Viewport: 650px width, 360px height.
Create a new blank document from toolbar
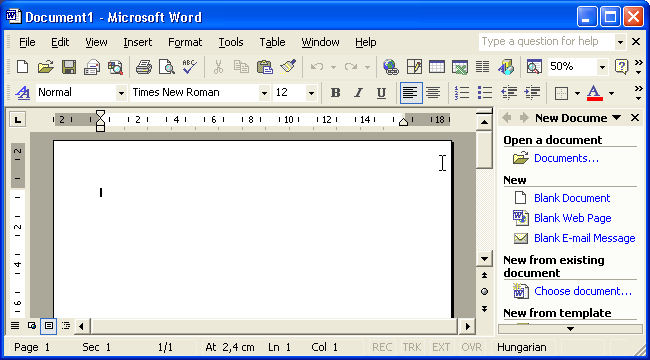click(x=22, y=66)
